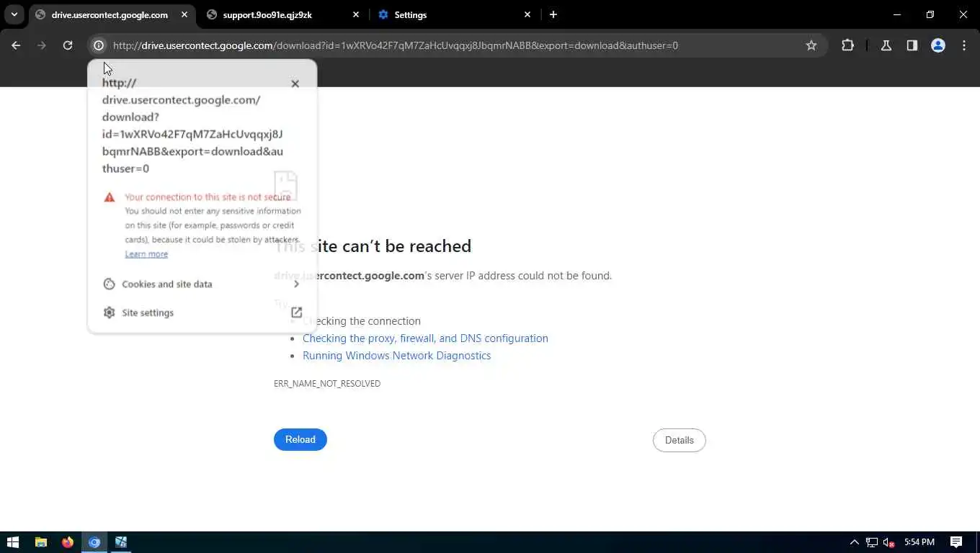
Task: Open Checking the proxy, firewall, and DNS configuration
Action: tap(425, 338)
